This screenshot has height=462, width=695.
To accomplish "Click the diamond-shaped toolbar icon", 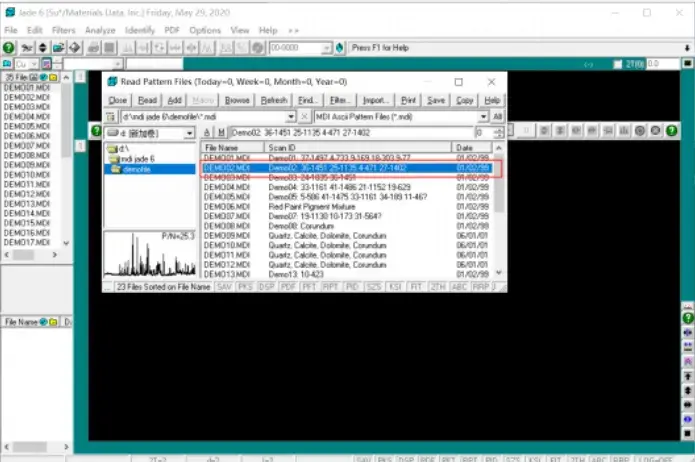I will pyautogui.click(x=74, y=47).
